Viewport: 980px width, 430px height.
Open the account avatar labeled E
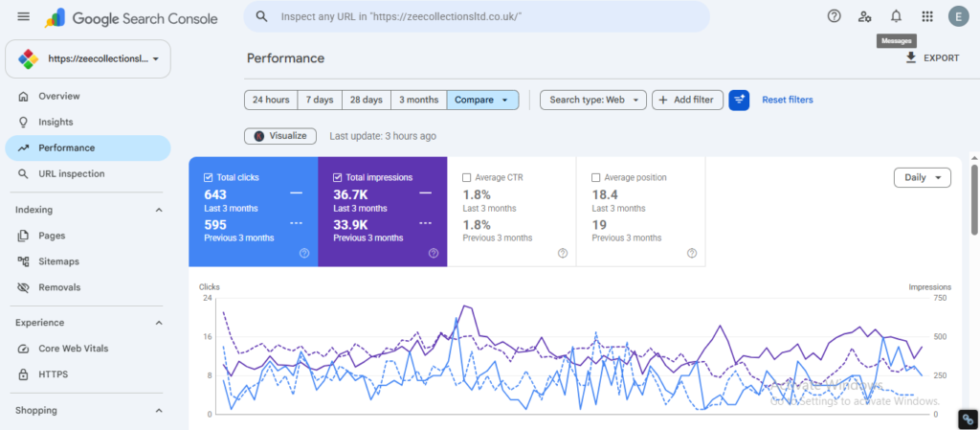point(958,16)
